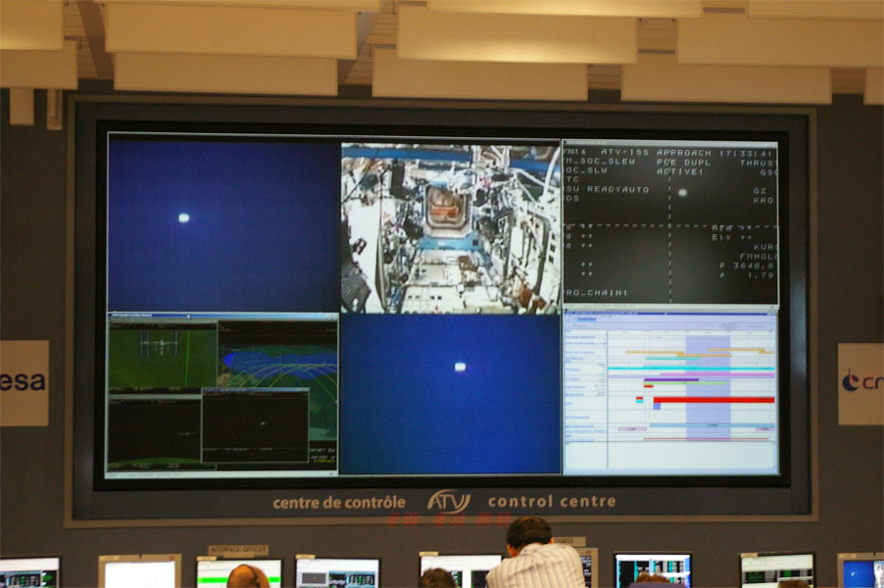This screenshot has height=588, width=884.
Task: Click the ISS model view with green line
Action: coord(163,355)
